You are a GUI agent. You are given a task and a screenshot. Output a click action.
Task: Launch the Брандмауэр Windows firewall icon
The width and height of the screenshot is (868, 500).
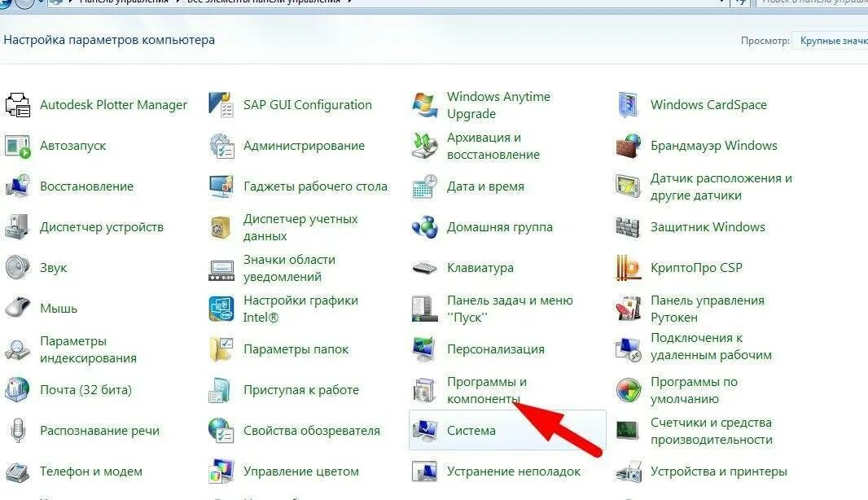coord(629,146)
